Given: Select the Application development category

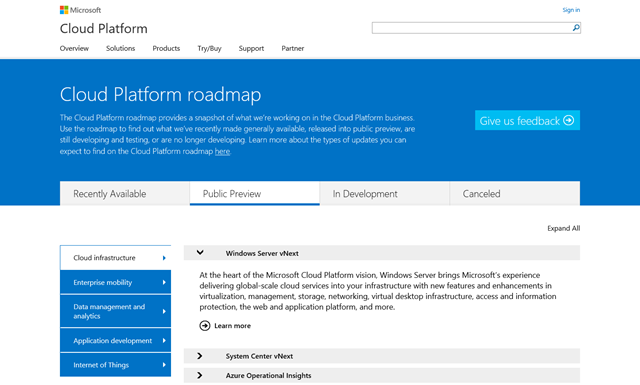Looking at the screenshot, I should pos(116,340).
